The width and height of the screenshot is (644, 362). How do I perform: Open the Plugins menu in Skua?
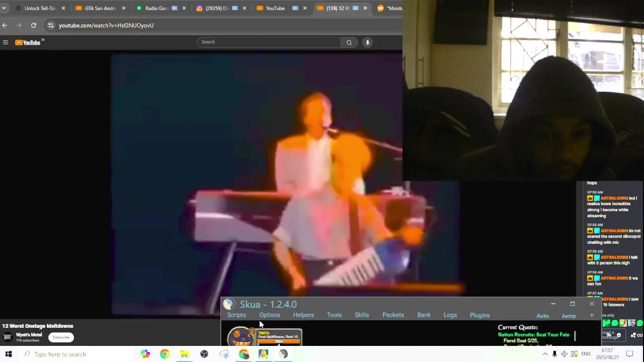[479, 315]
